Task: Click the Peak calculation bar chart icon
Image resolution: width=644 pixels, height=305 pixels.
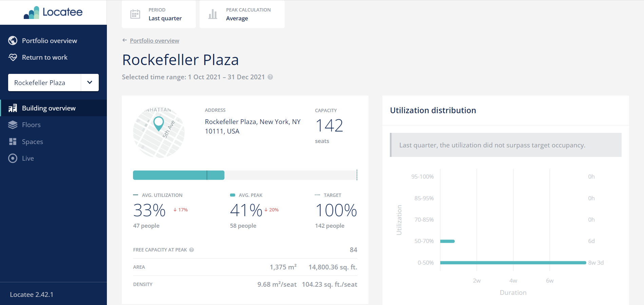Action: [x=213, y=14]
